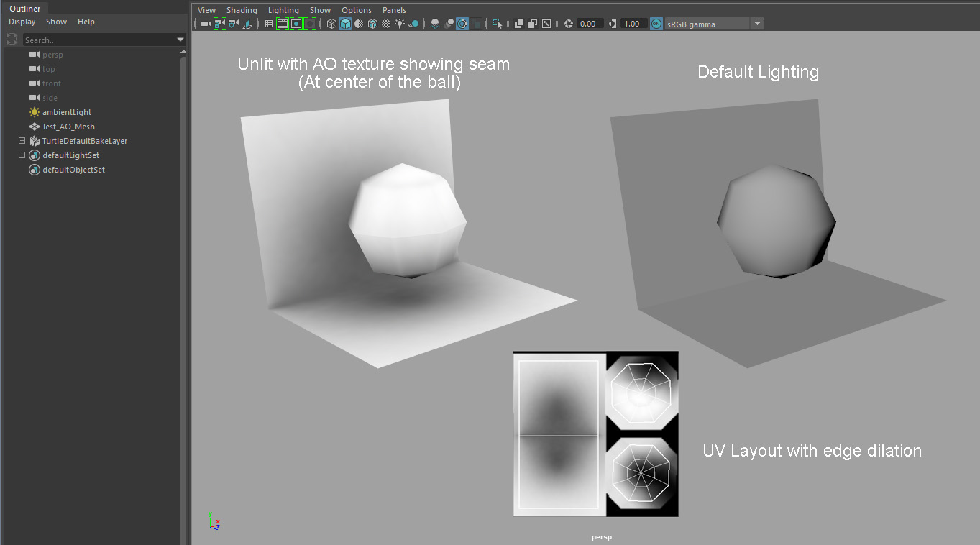Screen dimensions: 980x545
Task: Select Smooth Shade All mode
Action: 345,24
